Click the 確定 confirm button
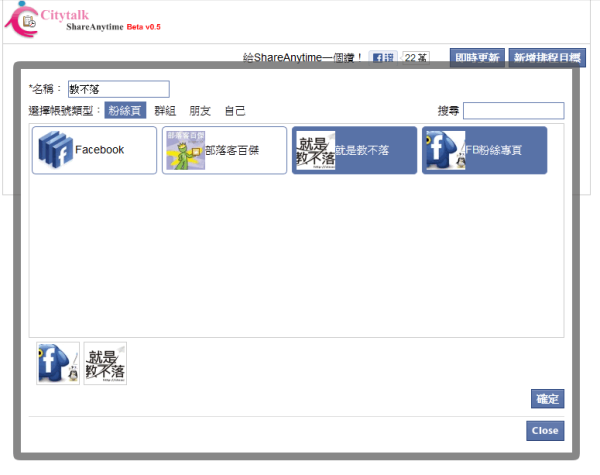Image resolution: width=600 pixels, height=475 pixels. click(548, 399)
